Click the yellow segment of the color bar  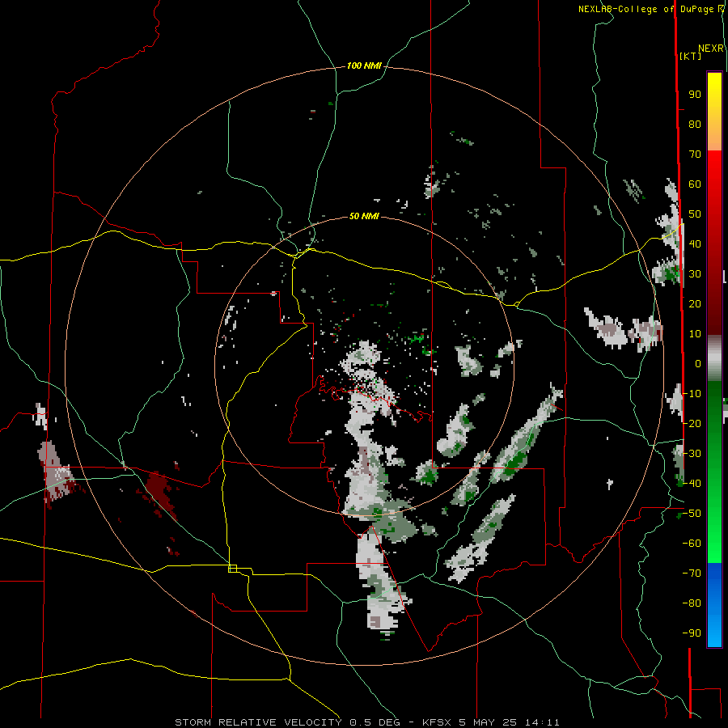pos(714,112)
